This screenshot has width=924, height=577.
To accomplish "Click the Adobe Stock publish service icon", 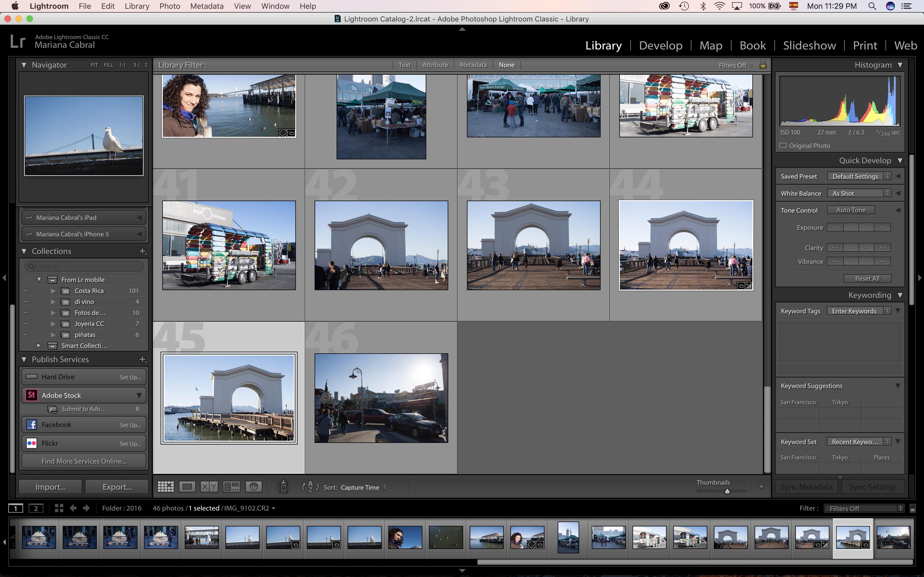I will pyautogui.click(x=32, y=395).
